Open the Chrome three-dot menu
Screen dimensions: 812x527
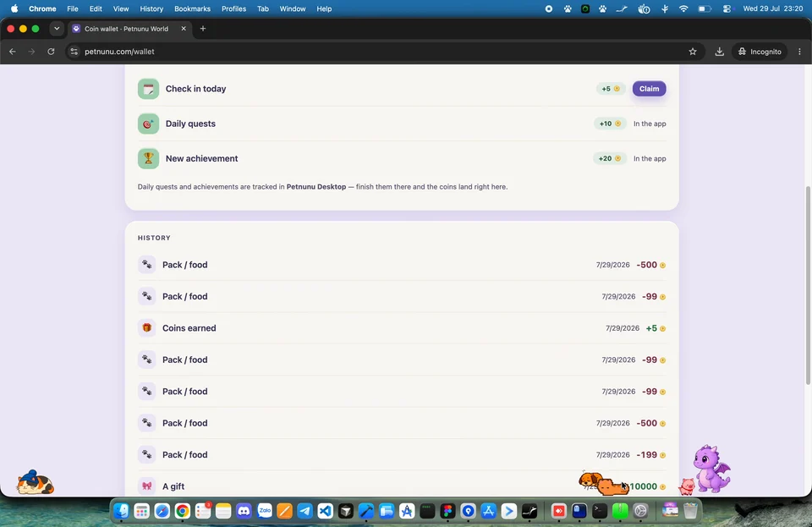click(799, 52)
